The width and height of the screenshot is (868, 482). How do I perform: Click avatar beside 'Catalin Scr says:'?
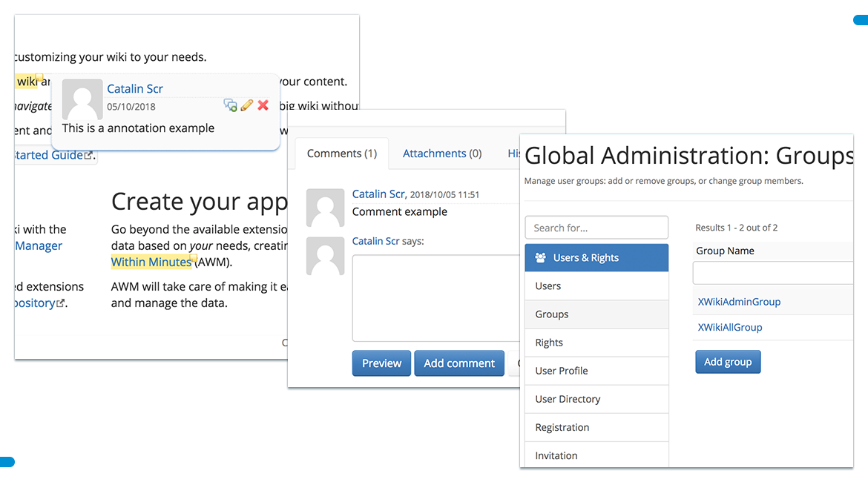pos(325,257)
